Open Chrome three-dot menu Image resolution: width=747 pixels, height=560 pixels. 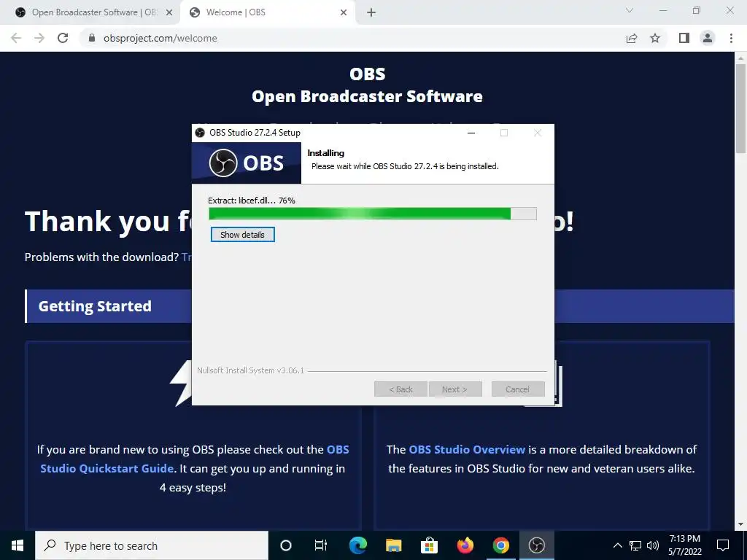731,38
